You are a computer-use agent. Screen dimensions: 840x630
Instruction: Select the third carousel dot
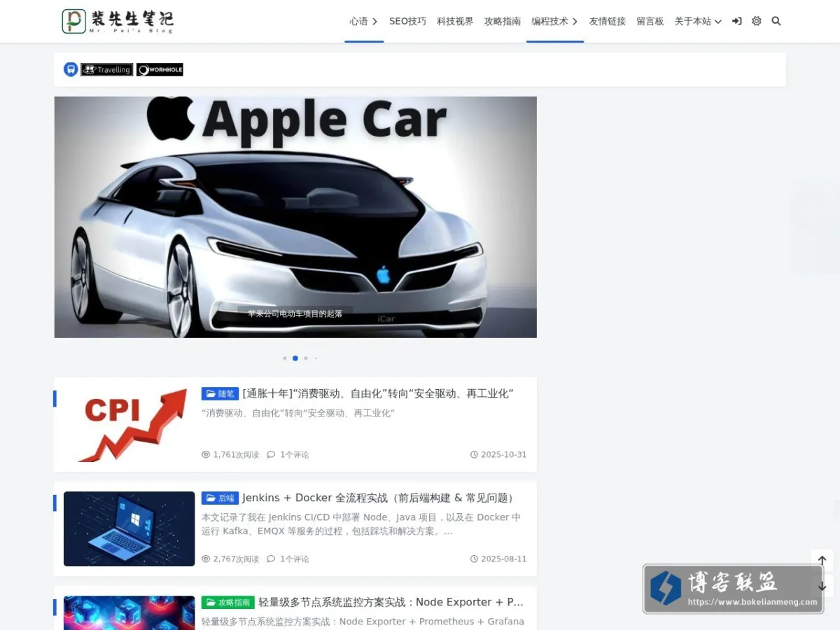(x=306, y=358)
